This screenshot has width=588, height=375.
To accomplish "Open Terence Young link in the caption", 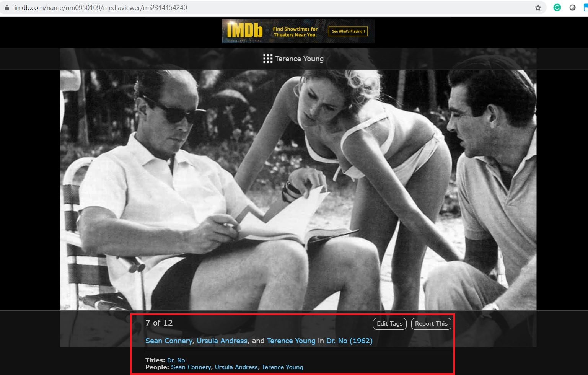I will click(x=291, y=341).
